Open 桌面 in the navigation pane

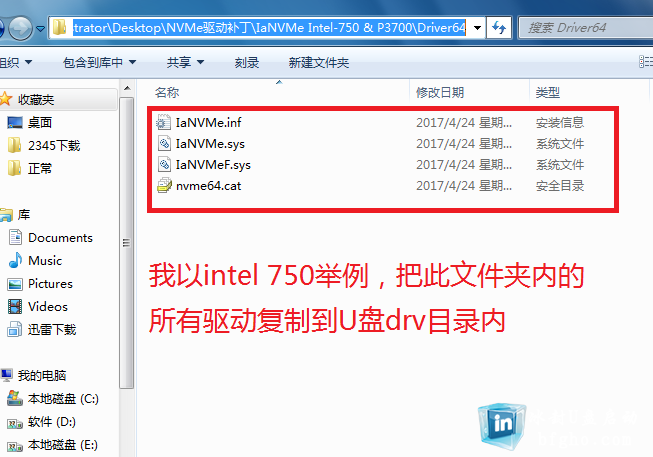point(40,122)
